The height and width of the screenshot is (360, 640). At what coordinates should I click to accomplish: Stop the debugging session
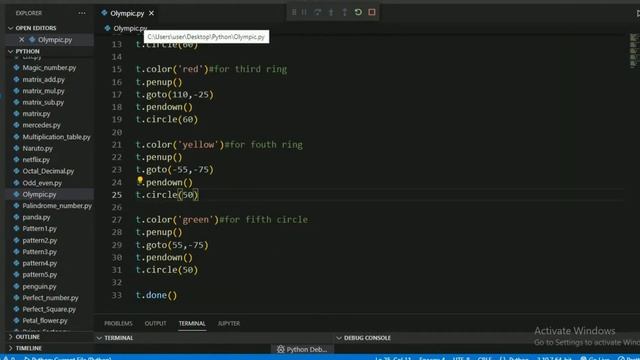(x=372, y=12)
